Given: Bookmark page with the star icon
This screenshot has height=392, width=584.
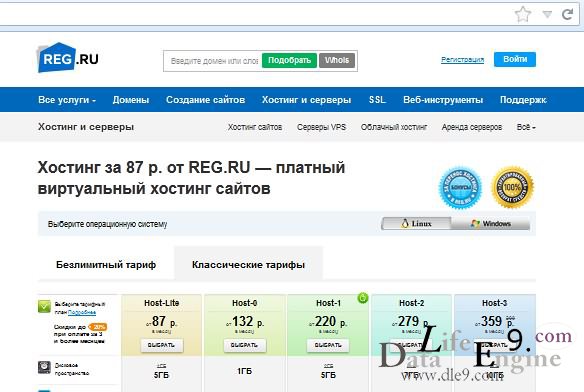Looking at the screenshot, I should 523,15.
